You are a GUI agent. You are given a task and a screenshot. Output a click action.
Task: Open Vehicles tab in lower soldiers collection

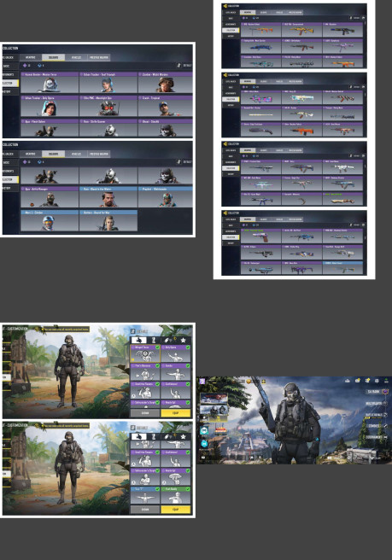(76, 154)
